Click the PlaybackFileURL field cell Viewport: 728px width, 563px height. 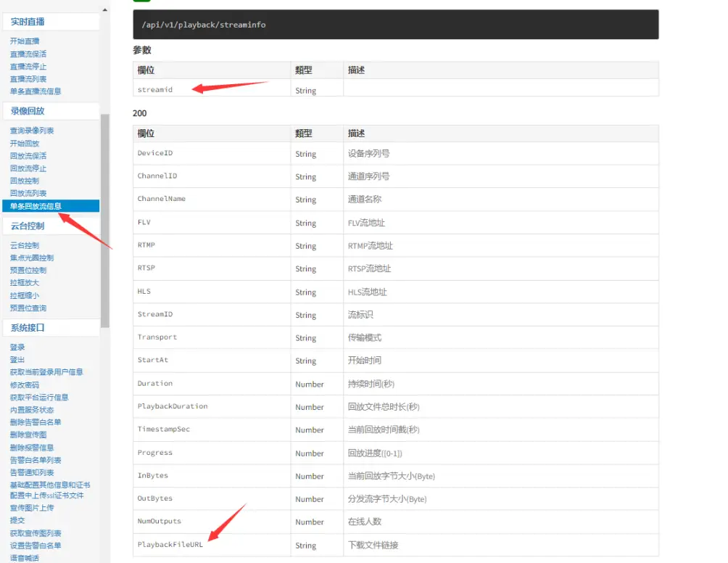pos(212,544)
